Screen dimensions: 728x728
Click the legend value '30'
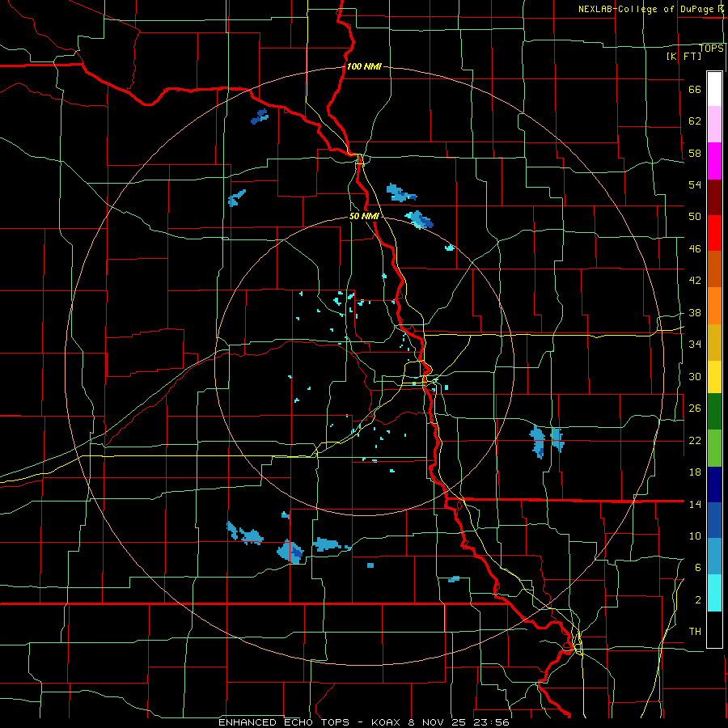695,376
